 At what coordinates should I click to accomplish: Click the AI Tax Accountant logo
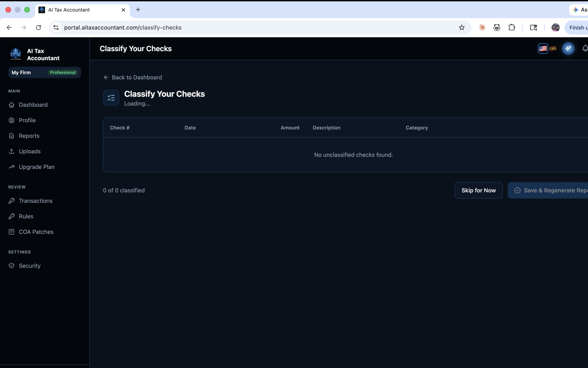pos(16,54)
